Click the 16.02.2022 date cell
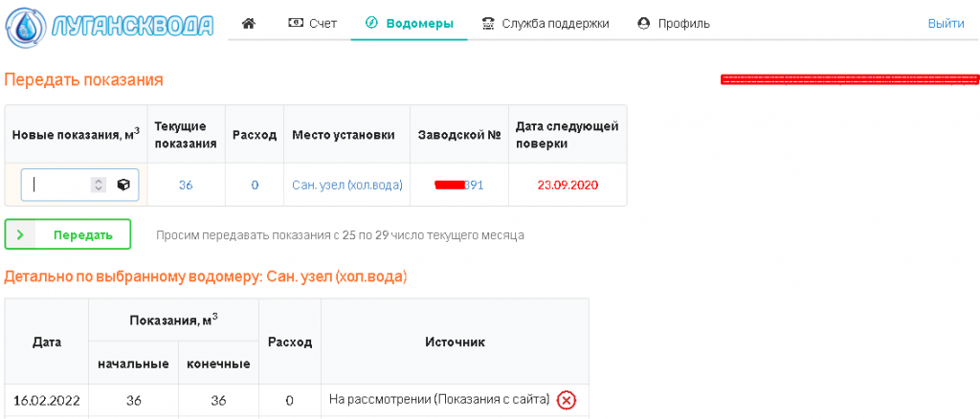 pos(46,400)
